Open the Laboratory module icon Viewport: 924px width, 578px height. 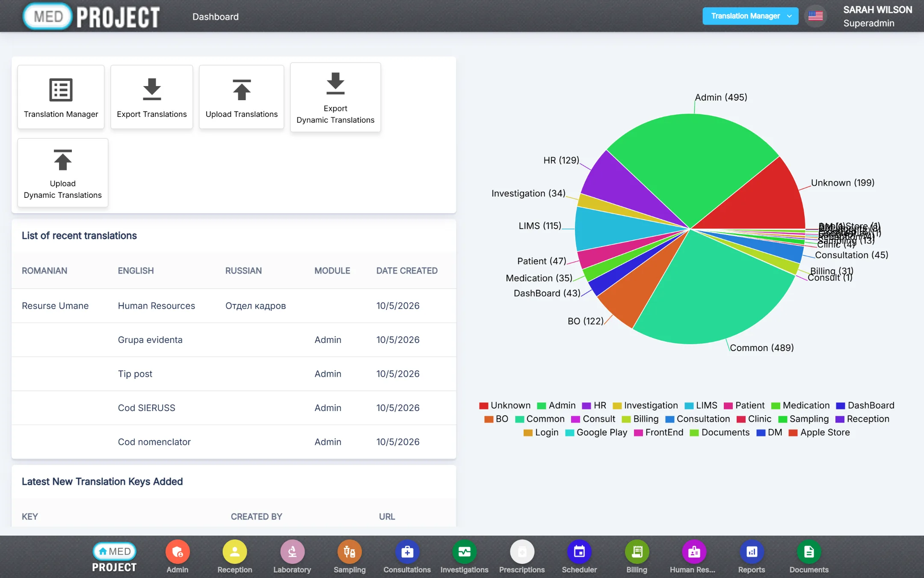[292, 557]
